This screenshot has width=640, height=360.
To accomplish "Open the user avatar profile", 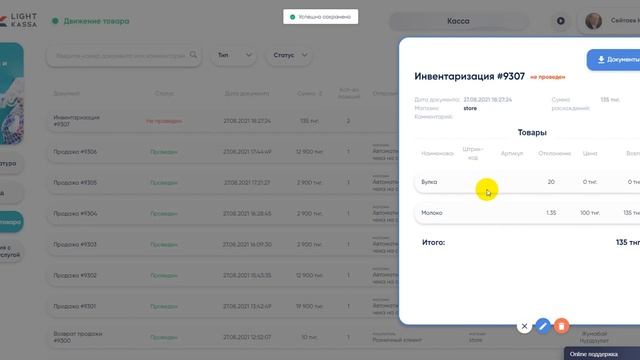I will click(593, 21).
